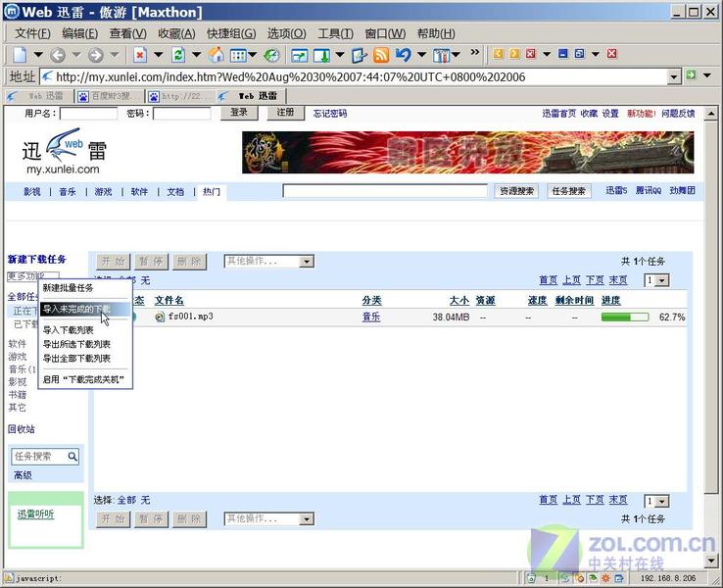Go forward with the Forward arrow icon
This screenshot has width=723, height=588.
(x=95, y=55)
